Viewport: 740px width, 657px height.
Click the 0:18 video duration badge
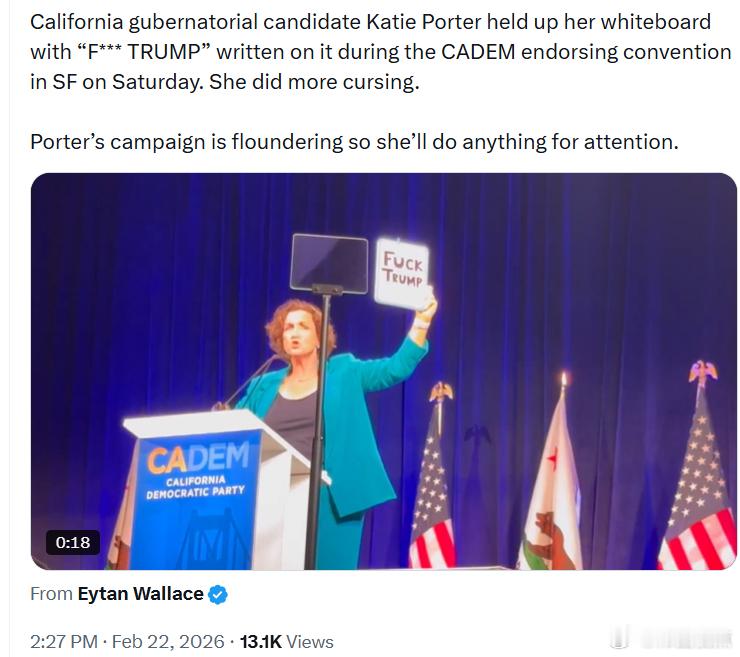pyautogui.click(x=73, y=542)
